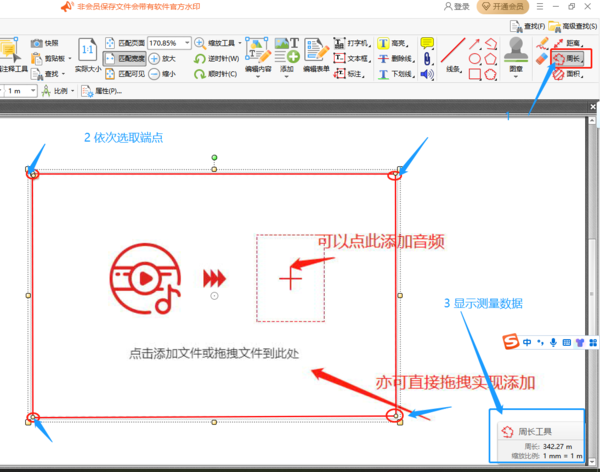Open the zoom level 170.85% combo box
The height and width of the screenshot is (472, 600).
pos(169,43)
